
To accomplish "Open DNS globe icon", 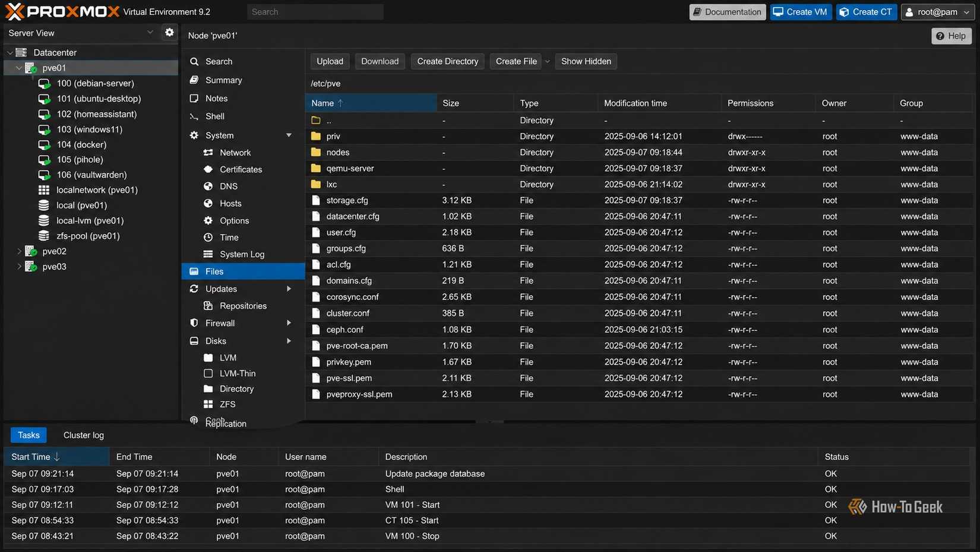I will (208, 187).
